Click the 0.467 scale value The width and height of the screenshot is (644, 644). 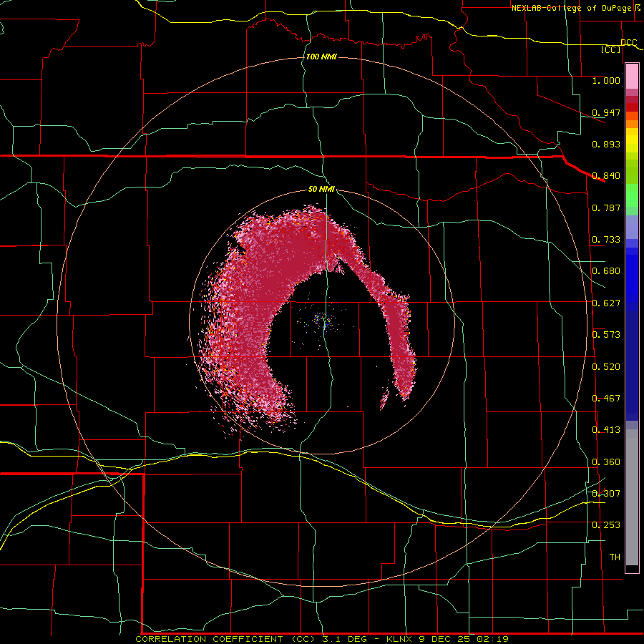pos(606,399)
